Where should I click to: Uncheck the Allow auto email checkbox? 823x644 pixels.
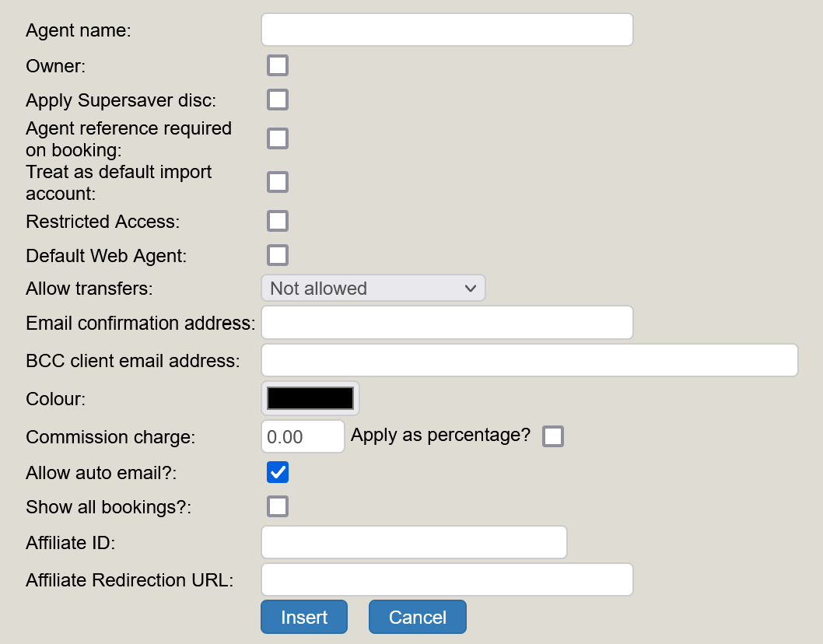[278, 472]
